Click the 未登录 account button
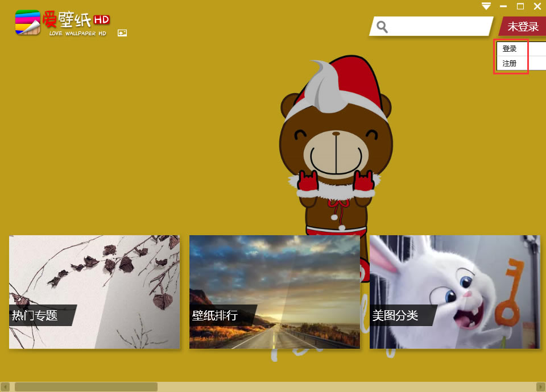Screen dimensions: 546x392 tap(522, 27)
